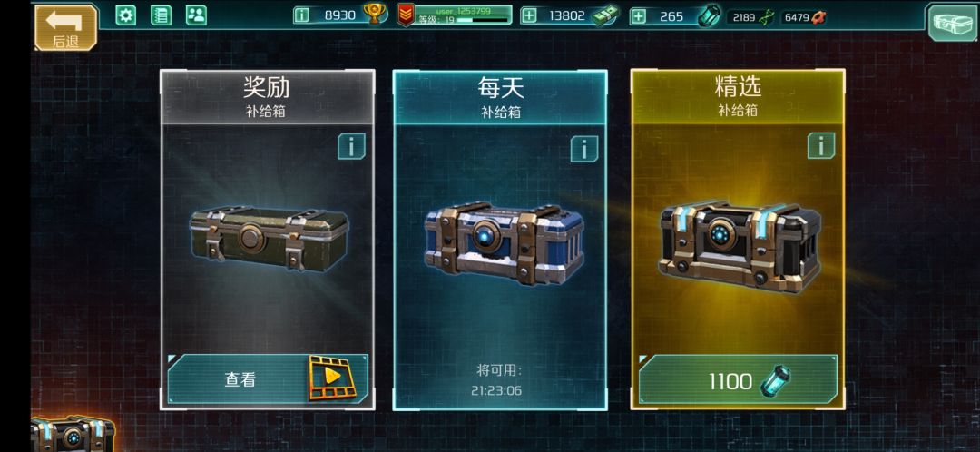Watch video via the 查看 button

click(x=268, y=378)
